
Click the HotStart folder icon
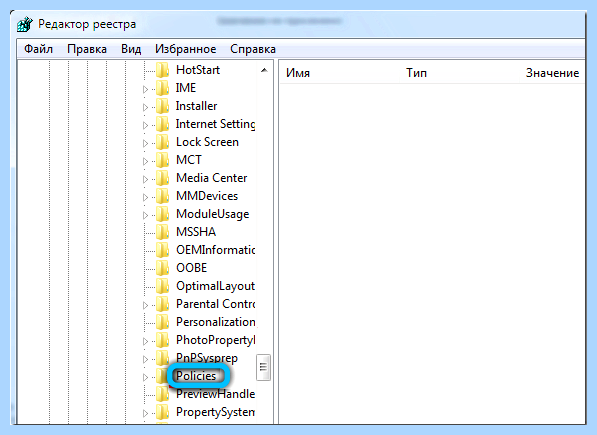[163, 70]
